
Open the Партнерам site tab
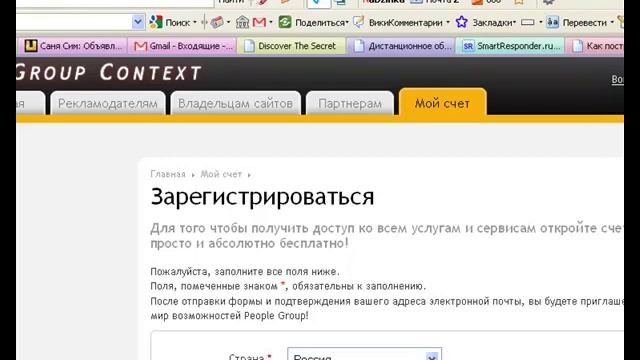click(x=350, y=104)
